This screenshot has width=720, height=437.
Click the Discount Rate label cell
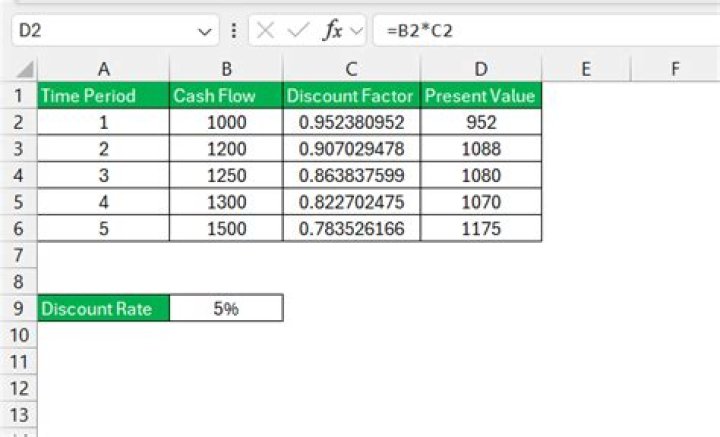[x=103, y=308]
